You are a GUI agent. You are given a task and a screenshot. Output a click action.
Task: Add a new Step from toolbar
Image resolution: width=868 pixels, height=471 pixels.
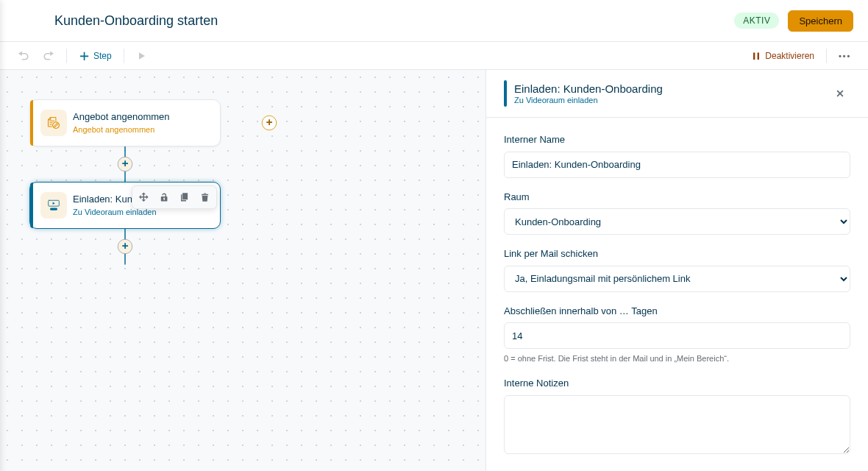pyautogui.click(x=96, y=56)
